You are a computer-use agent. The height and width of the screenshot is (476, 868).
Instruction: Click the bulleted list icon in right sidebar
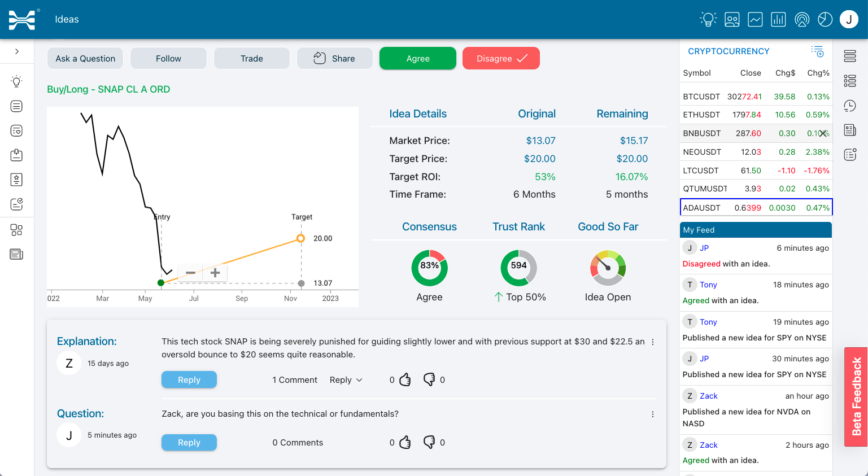pyautogui.click(x=850, y=81)
